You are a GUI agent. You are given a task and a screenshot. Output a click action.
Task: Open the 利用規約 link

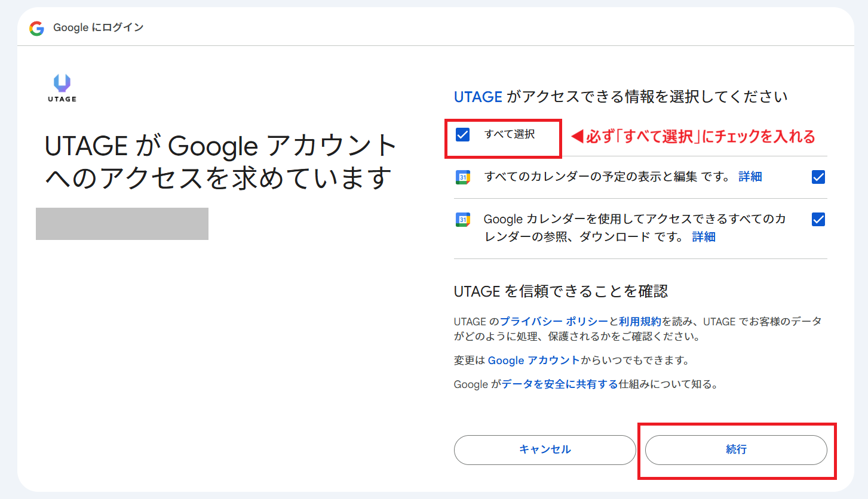pyautogui.click(x=640, y=322)
